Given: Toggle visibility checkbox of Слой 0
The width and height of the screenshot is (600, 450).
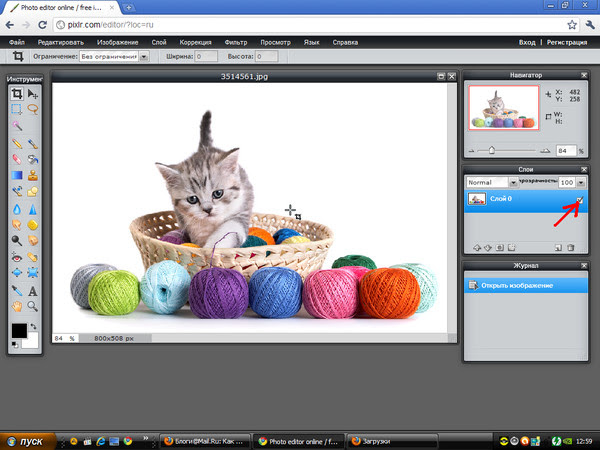Looking at the screenshot, I should pyautogui.click(x=580, y=199).
